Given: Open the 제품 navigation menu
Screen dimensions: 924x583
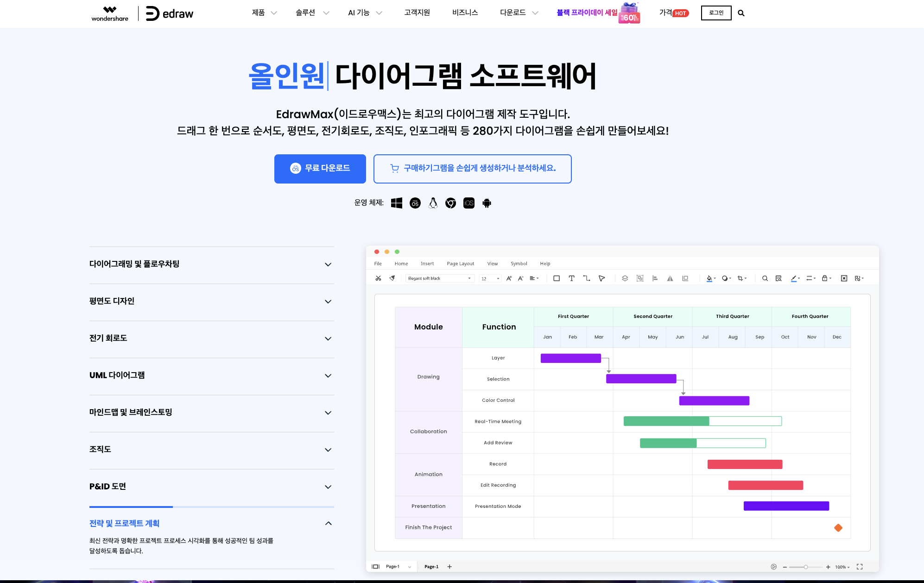Looking at the screenshot, I should tap(264, 13).
